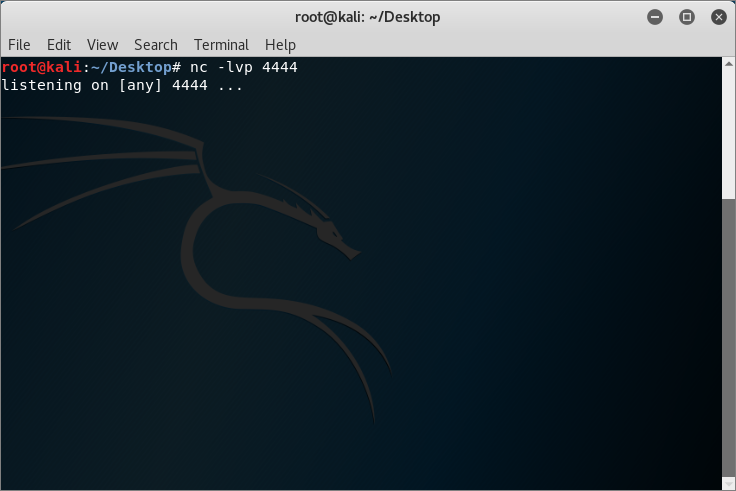
Task: Click the vertical scrollbar thumb
Action: (728, 338)
